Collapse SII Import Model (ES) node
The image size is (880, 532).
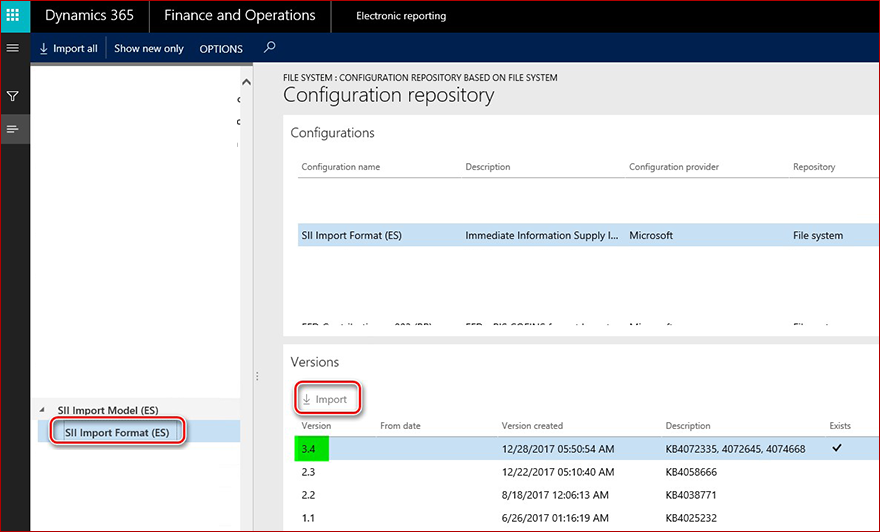pyautogui.click(x=42, y=410)
